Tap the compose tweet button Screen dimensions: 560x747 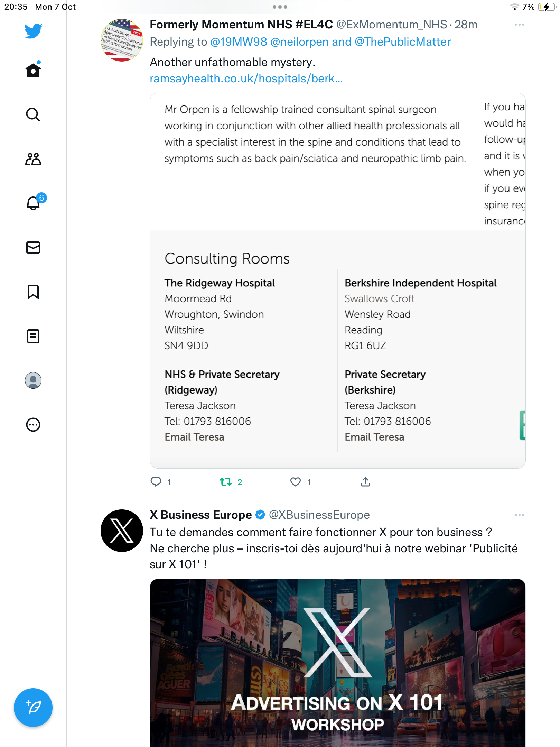(x=33, y=708)
